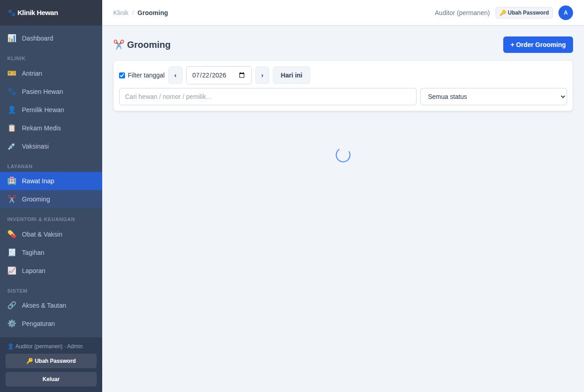Click the Antrian ticket icon

click(12, 73)
